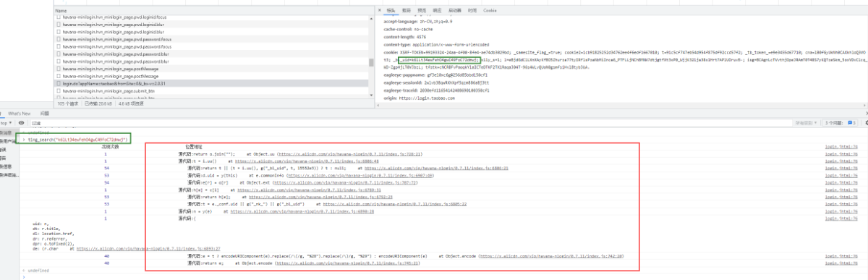Open the 所有级别 log levels dropdown

point(807,124)
